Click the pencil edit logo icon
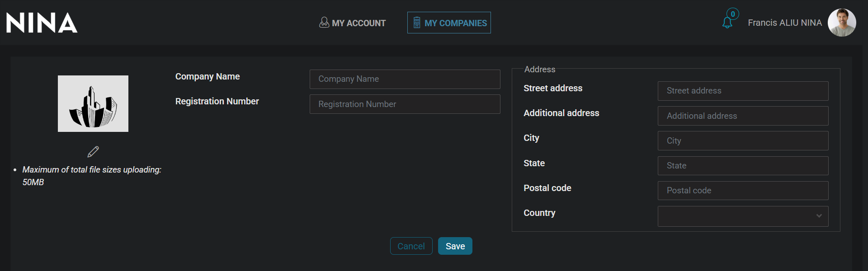Image resolution: width=868 pixels, height=271 pixels. [x=93, y=152]
